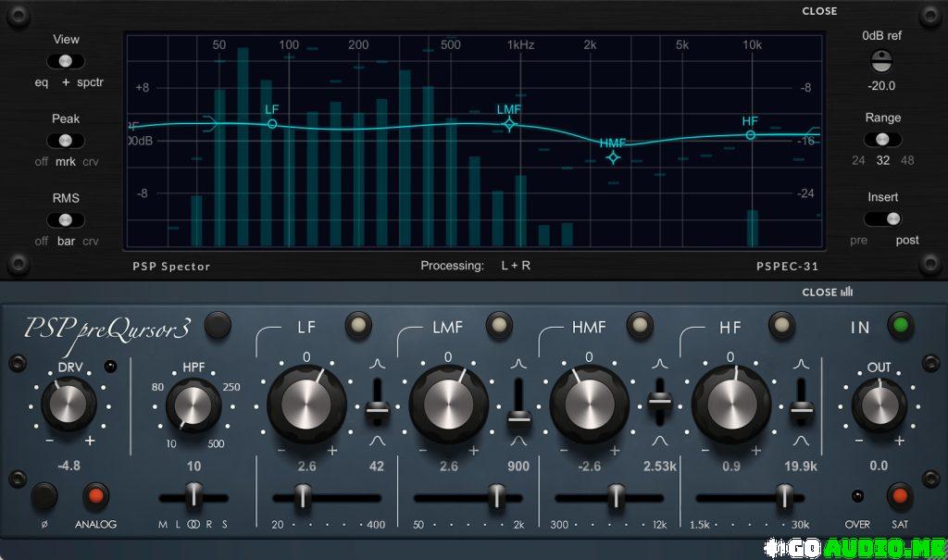The height and width of the screenshot is (560, 948).
Task: Click the LF gain knob
Action: click(306, 404)
